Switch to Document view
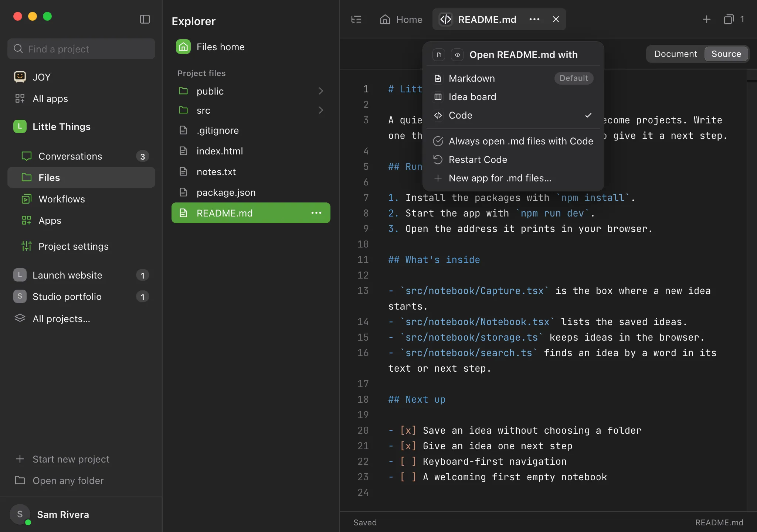Screen dimensions: 757x532 click(676, 54)
